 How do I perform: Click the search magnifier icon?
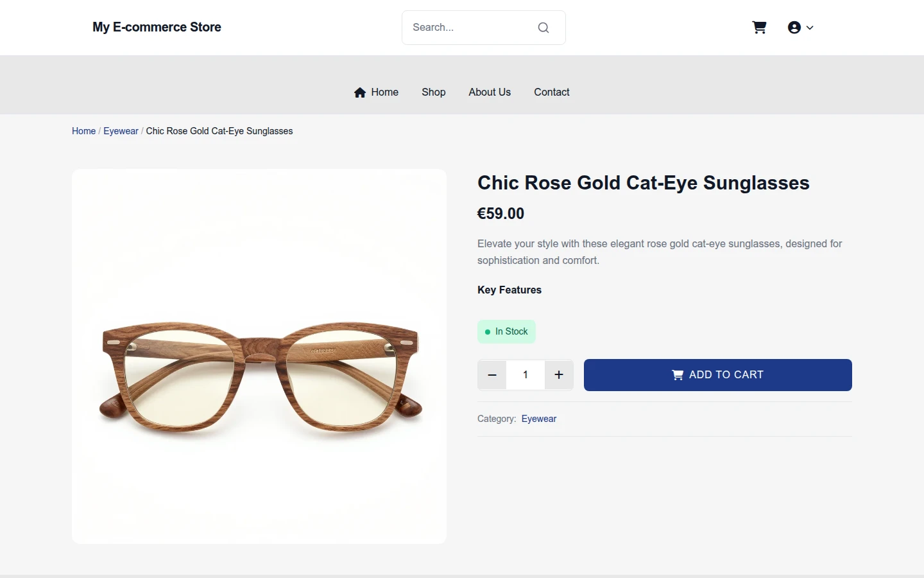(x=543, y=28)
